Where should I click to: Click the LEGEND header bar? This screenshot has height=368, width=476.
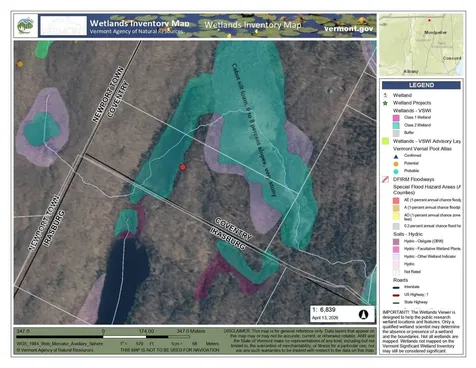(421, 85)
